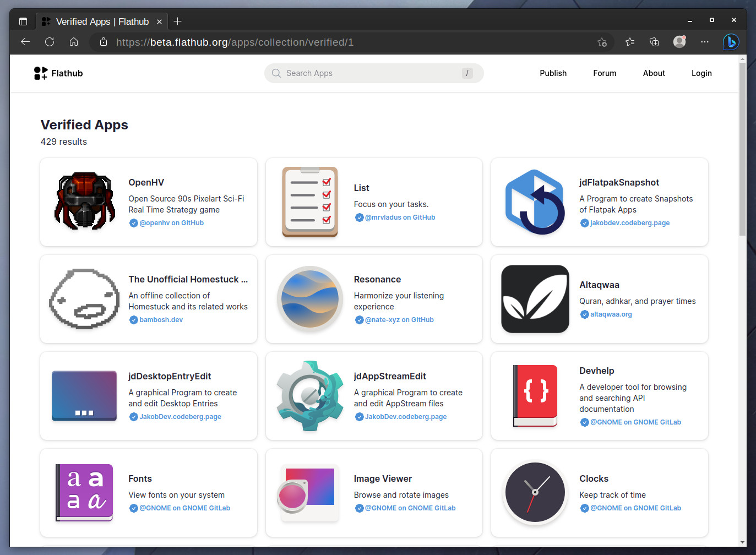Click the @nate-xyz on GitHub link
The height and width of the screenshot is (555, 756).
point(399,320)
